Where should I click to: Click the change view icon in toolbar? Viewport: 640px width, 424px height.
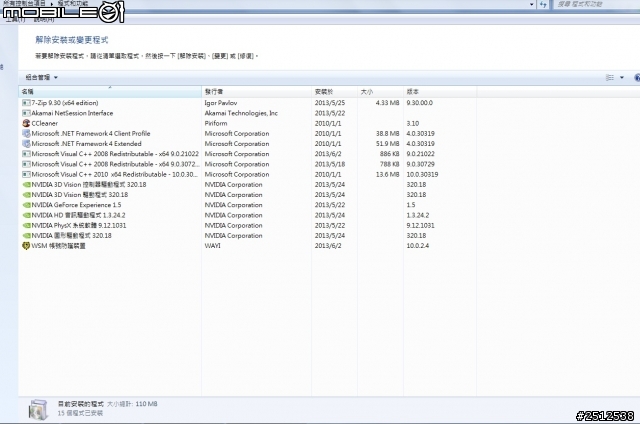pyautogui.click(x=610, y=78)
